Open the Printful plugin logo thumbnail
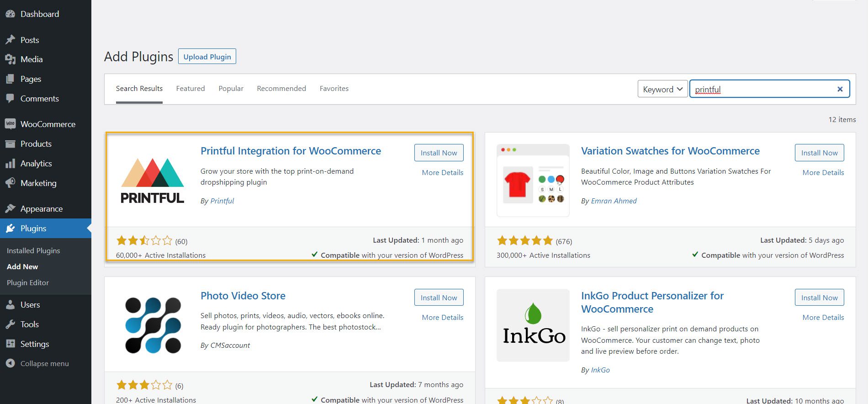The width and height of the screenshot is (868, 404). (x=153, y=181)
